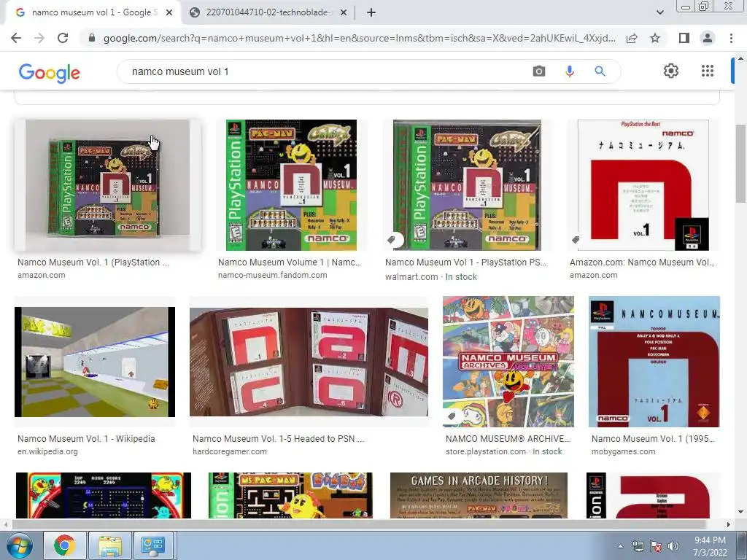Click walmart.com · In stock source text
747x560 pixels.
431,276
